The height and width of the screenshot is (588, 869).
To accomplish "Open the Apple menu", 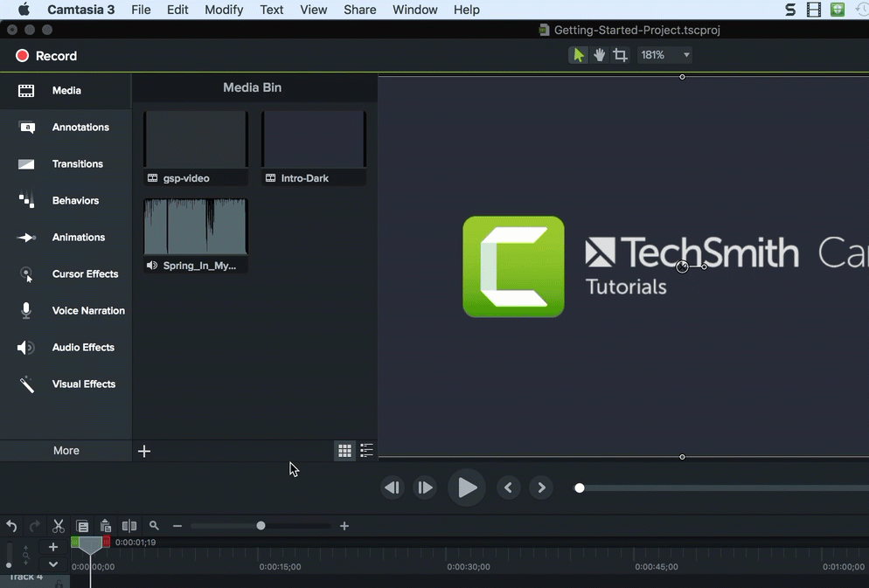I will tap(24, 10).
